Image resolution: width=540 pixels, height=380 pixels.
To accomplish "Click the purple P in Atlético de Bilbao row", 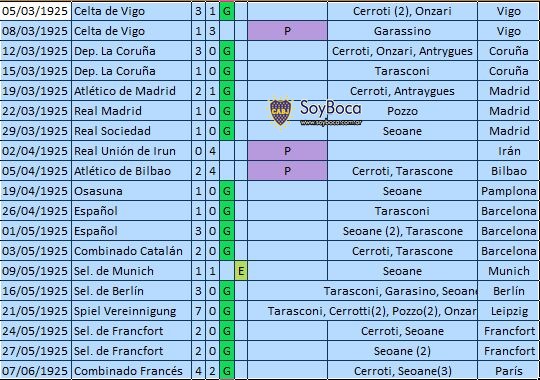I will [x=287, y=171].
